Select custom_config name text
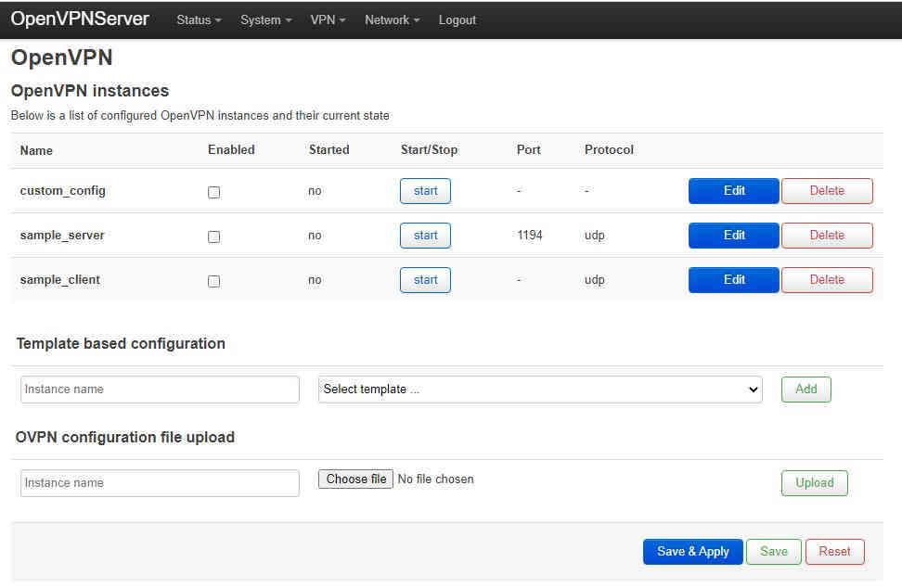 [63, 191]
